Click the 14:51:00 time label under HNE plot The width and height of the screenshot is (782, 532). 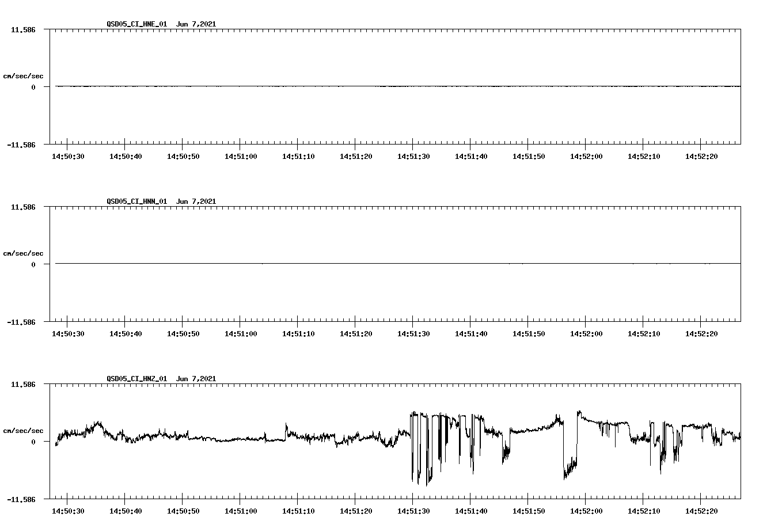click(241, 157)
